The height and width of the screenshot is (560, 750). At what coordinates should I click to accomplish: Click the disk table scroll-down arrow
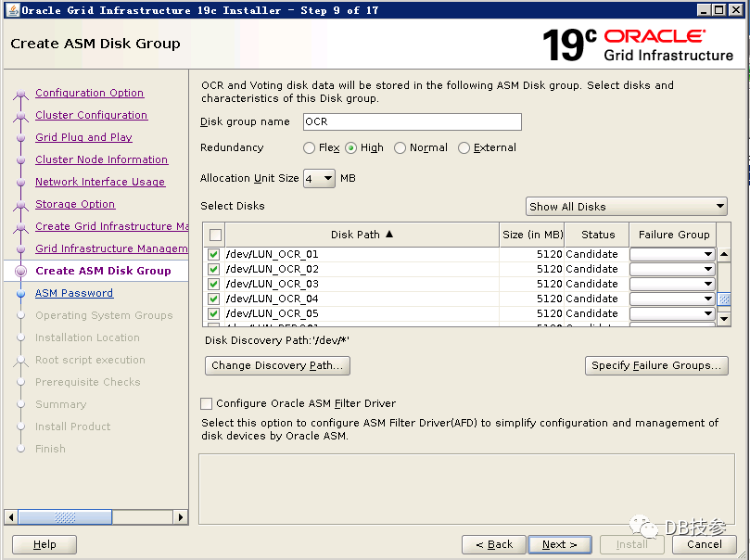coord(724,318)
